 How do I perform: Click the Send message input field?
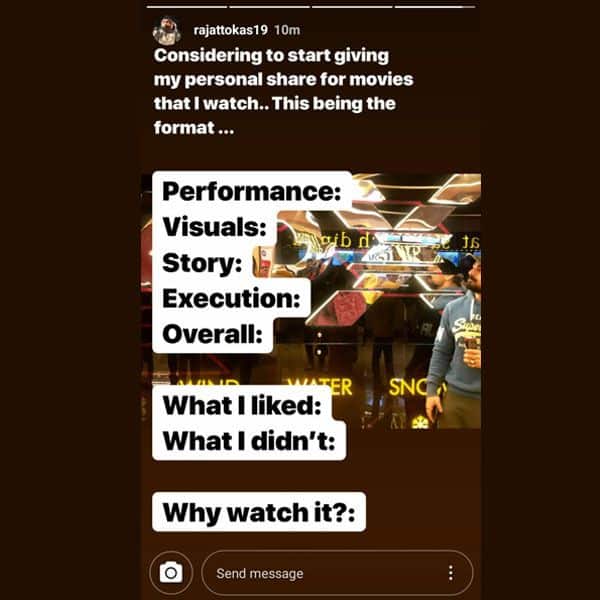coord(337,573)
